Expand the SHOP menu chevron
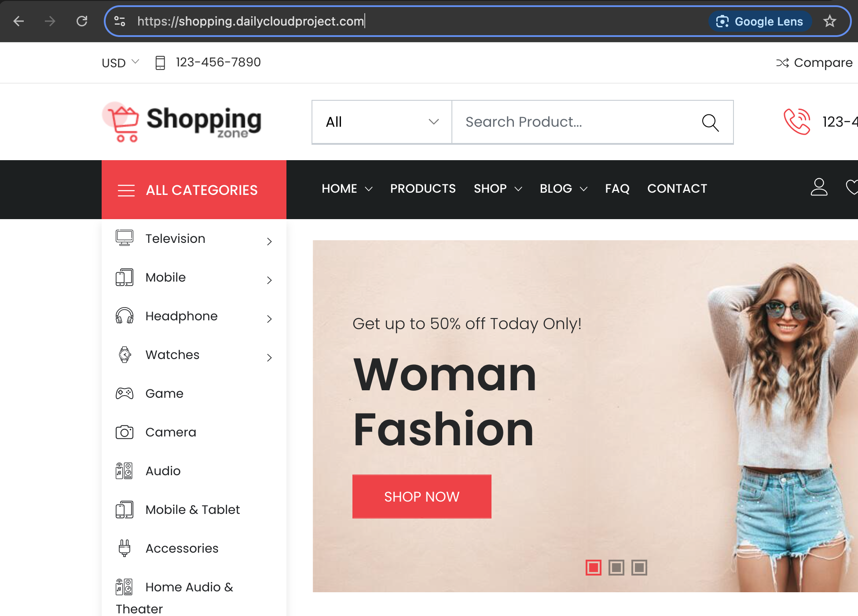 pos(518,189)
